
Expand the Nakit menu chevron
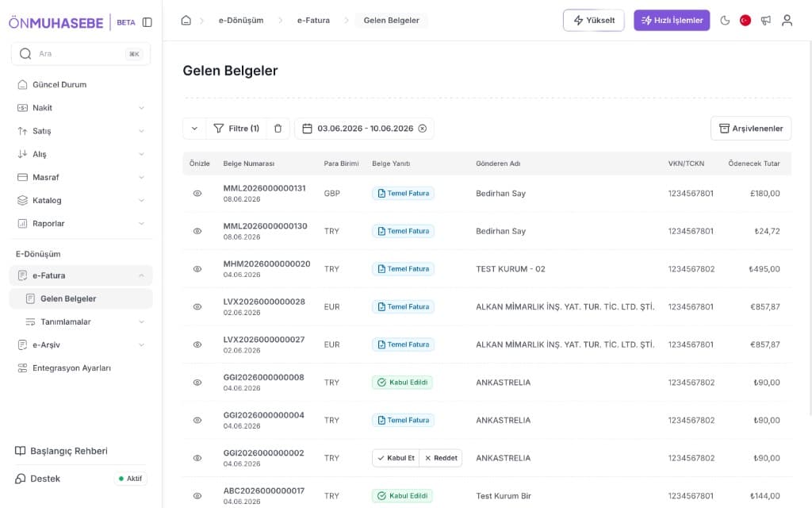[x=141, y=108]
